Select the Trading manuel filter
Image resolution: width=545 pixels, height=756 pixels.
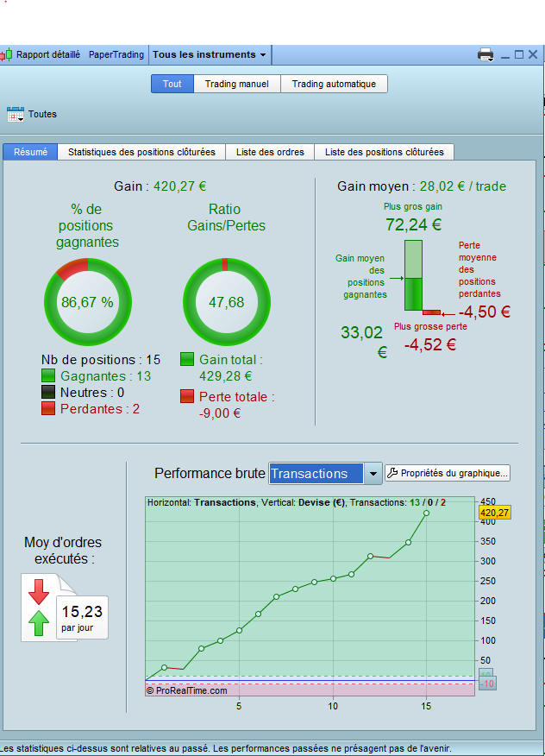[x=236, y=84]
